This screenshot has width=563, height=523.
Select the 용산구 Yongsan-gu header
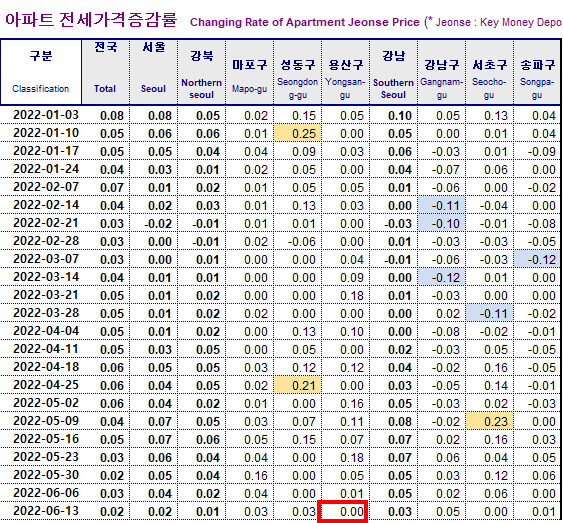345,72
